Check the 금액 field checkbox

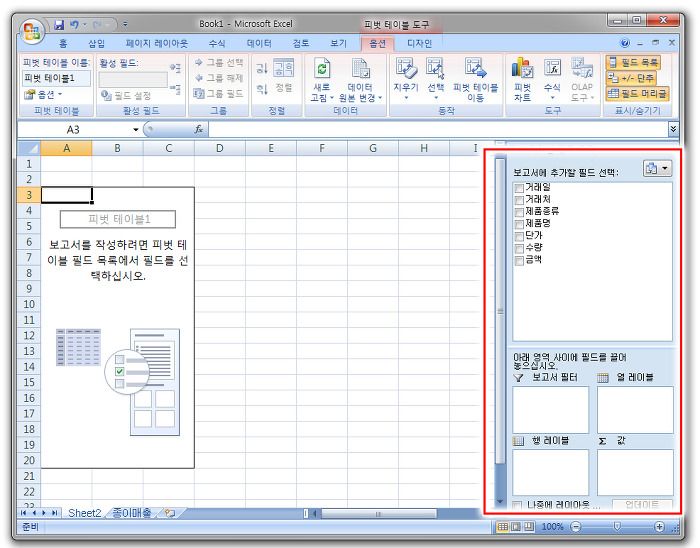pyautogui.click(x=519, y=261)
